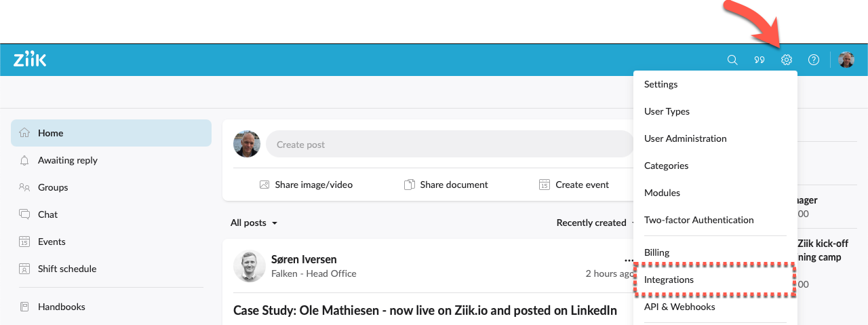Click the Ziik logo

coord(30,60)
